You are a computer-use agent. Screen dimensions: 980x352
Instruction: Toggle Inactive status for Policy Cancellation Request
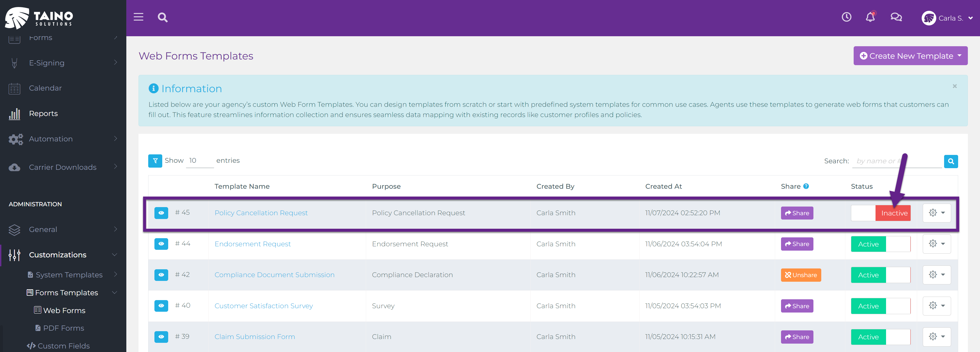880,213
